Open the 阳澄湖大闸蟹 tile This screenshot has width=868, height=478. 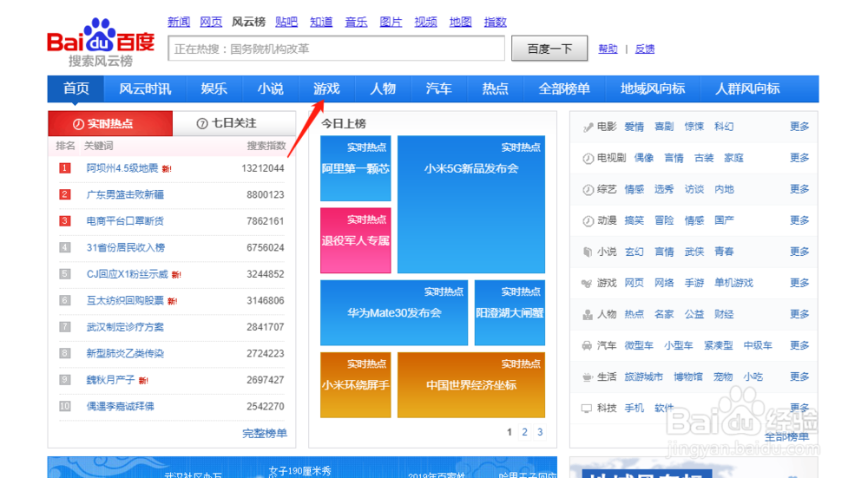pyautogui.click(x=510, y=312)
